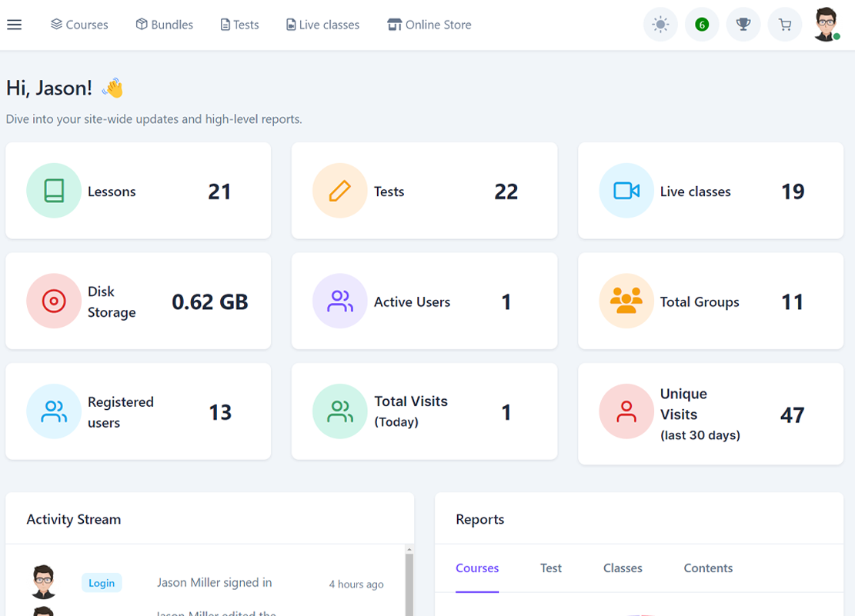Click the Login badge in Activity Stream
This screenshot has width=855, height=616.
pyautogui.click(x=102, y=583)
